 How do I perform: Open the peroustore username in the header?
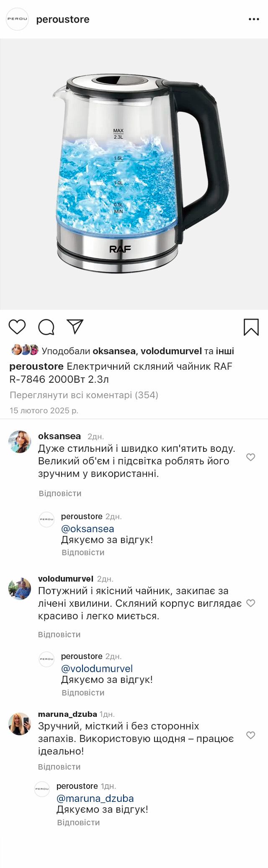[63, 19]
